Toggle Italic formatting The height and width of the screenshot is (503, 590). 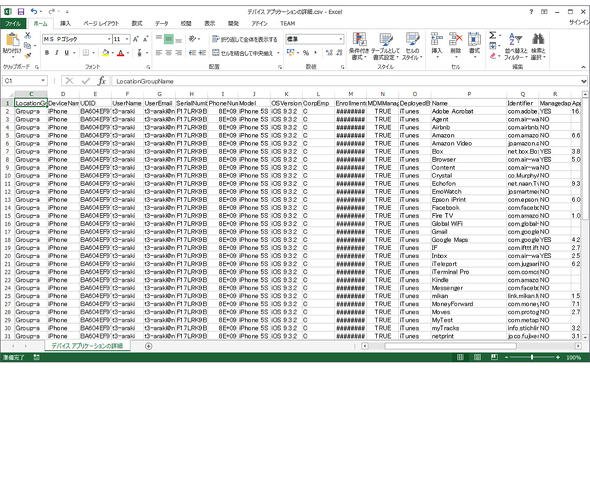point(56,53)
